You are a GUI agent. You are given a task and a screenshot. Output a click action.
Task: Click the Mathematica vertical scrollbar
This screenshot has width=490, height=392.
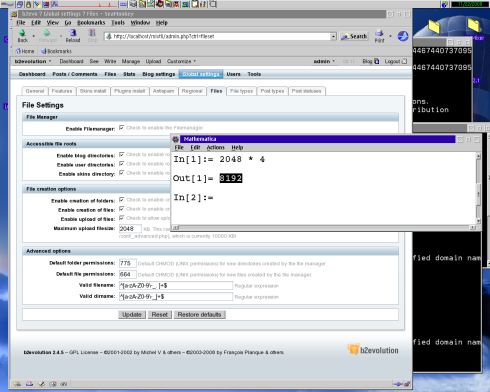pos(478,189)
